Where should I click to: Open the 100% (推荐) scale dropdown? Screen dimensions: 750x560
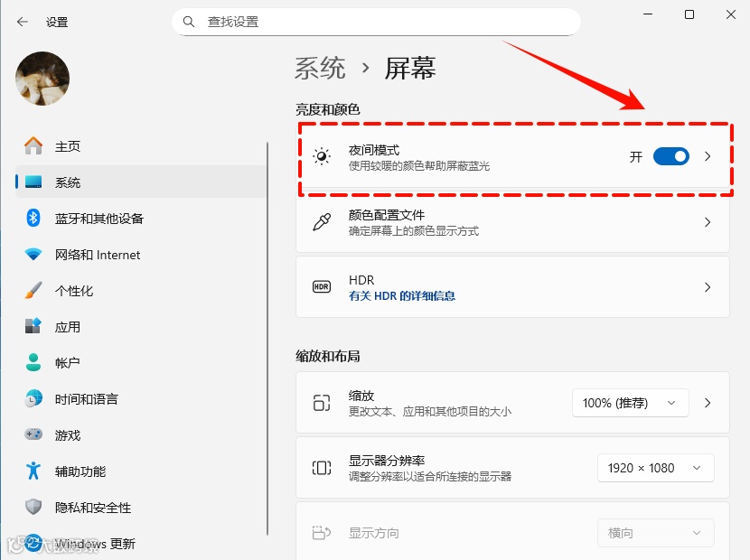pyautogui.click(x=631, y=403)
